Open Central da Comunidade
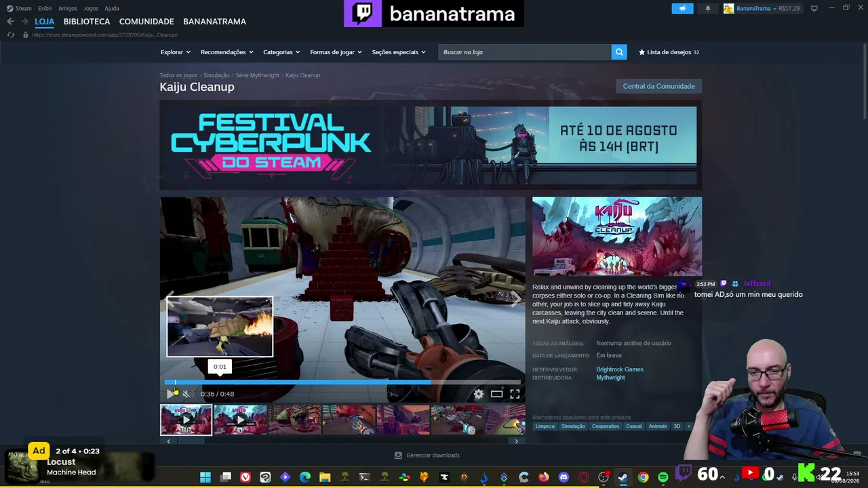This screenshot has width=868, height=488. click(658, 86)
